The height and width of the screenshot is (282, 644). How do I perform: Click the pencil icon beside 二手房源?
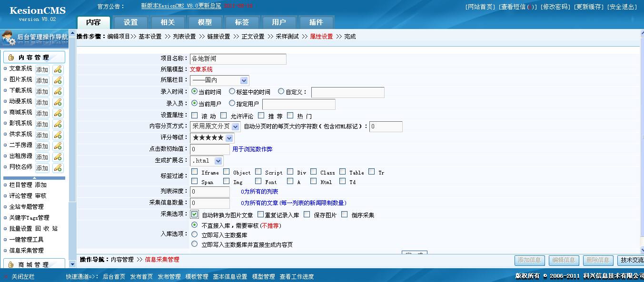(x=58, y=146)
